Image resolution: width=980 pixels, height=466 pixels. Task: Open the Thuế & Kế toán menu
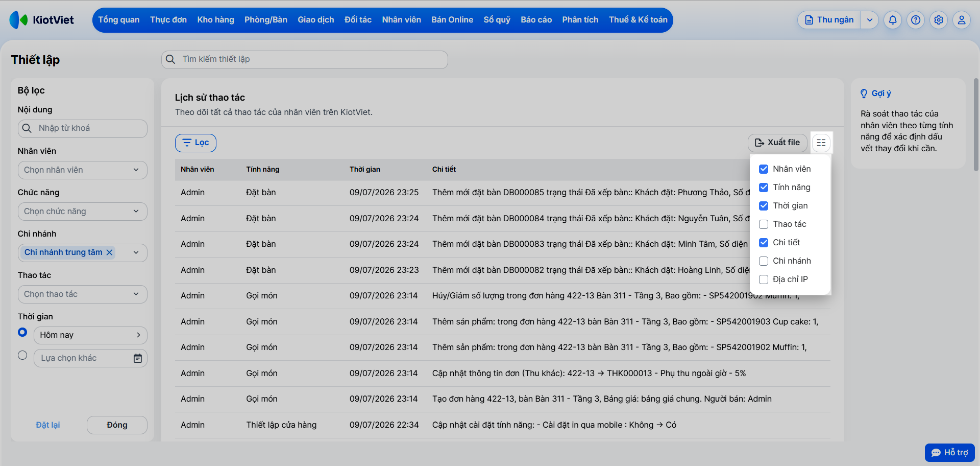[638, 20]
